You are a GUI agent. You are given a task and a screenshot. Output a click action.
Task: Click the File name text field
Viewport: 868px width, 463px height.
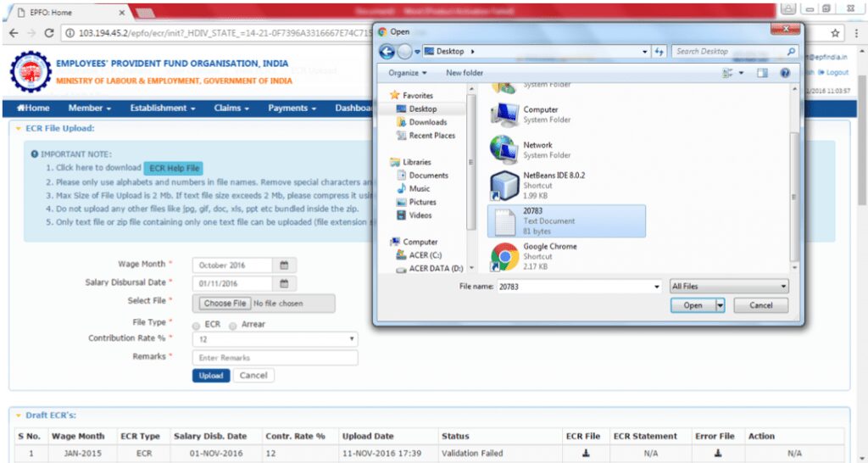click(x=574, y=287)
